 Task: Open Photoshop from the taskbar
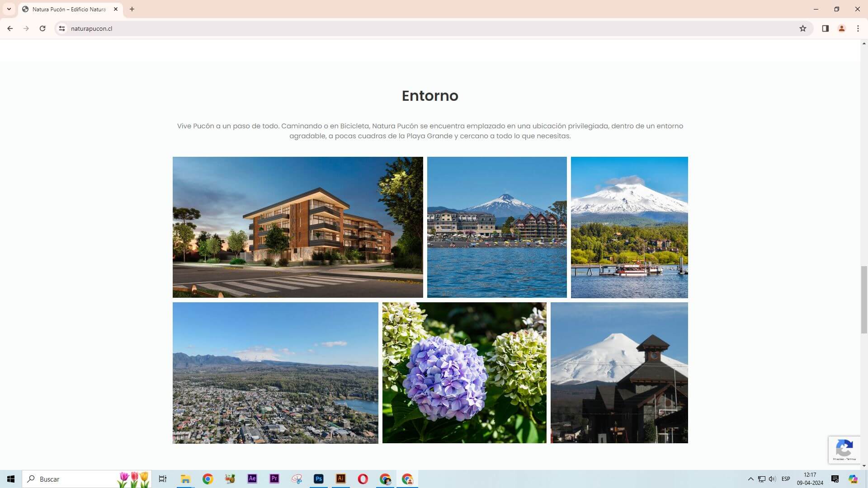pos(319,479)
